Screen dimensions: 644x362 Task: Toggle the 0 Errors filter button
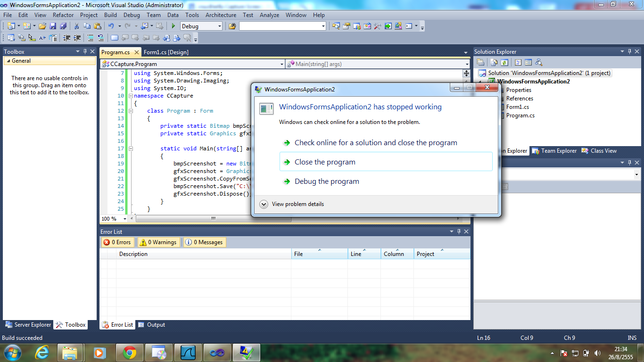point(118,242)
